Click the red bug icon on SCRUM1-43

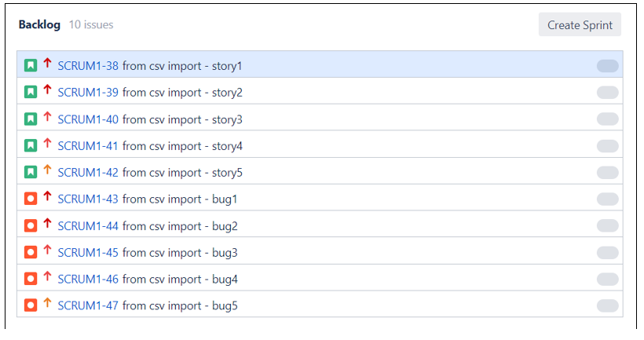[x=31, y=199]
